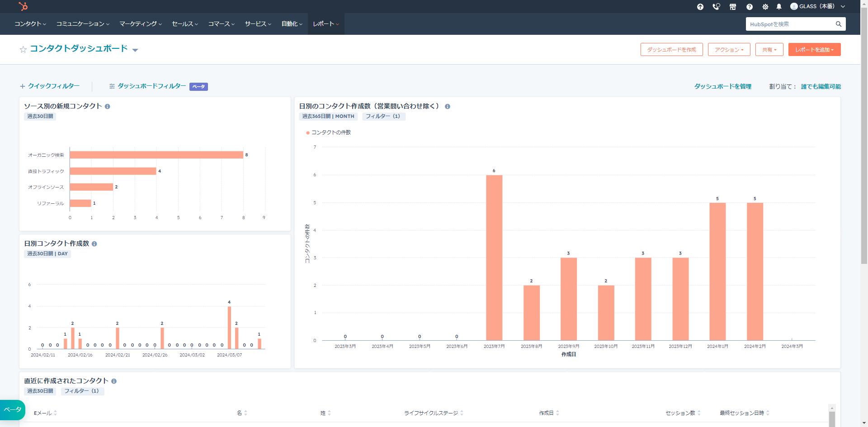Image resolution: width=868 pixels, height=427 pixels.
Task: Click the calling phone icon
Action: click(716, 7)
